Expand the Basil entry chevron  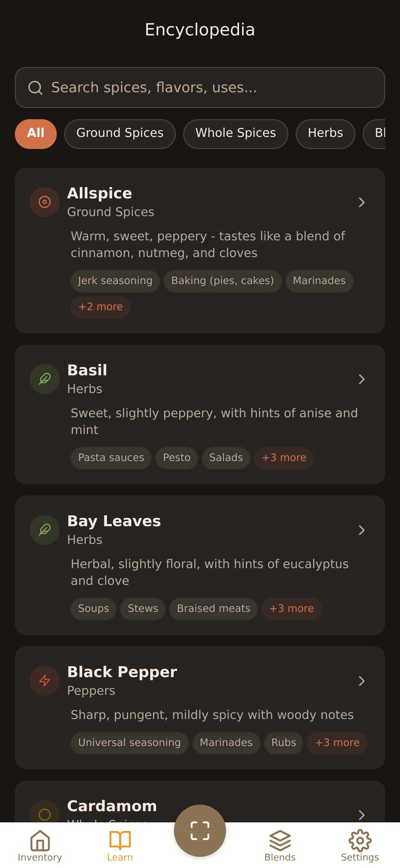pos(362,379)
